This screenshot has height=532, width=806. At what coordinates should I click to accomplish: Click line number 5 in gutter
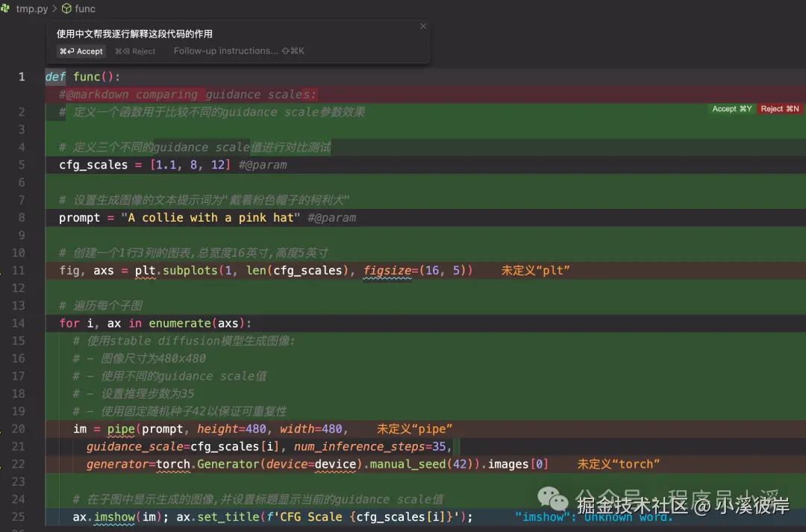22,165
